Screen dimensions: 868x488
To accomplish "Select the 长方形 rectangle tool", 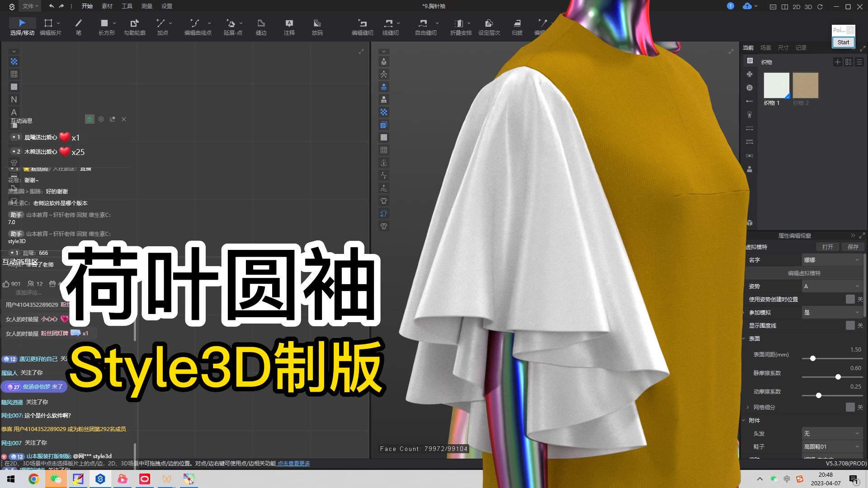I will [107, 27].
